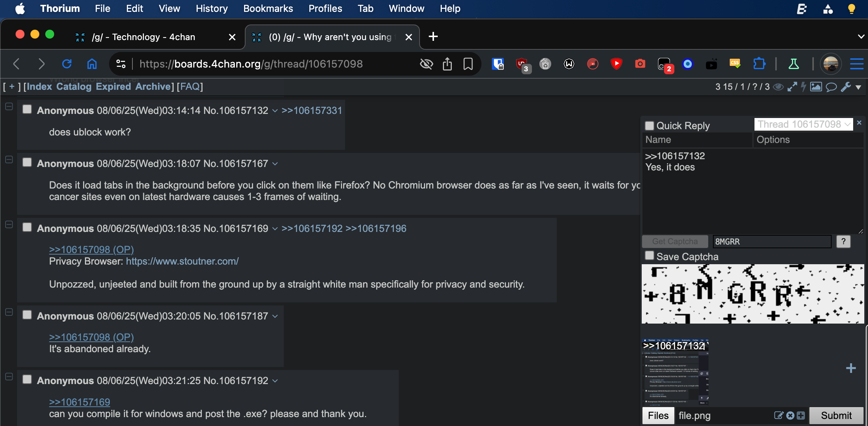The width and height of the screenshot is (868, 426).
Task: Toggle the thread updater lightning bolt icon
Action: pyautogui.click(x=803, y=87)
